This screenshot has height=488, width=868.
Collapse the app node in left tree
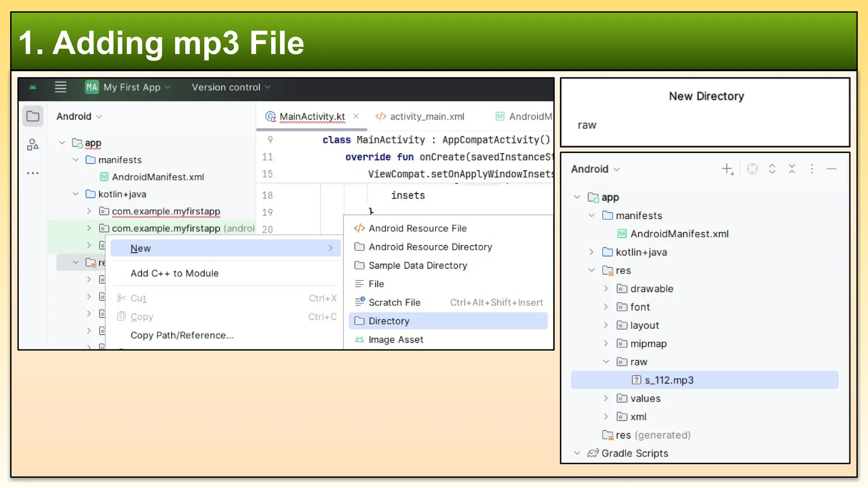(62, 143)
